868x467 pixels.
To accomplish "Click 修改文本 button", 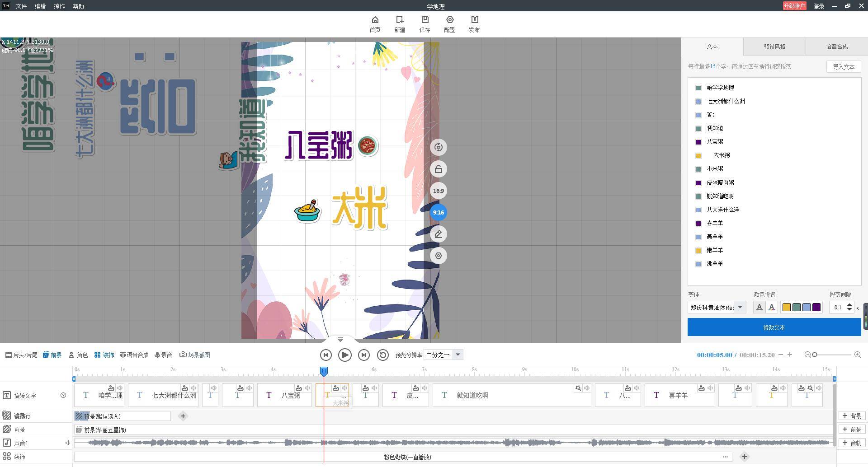I will (x=774, y=327).
